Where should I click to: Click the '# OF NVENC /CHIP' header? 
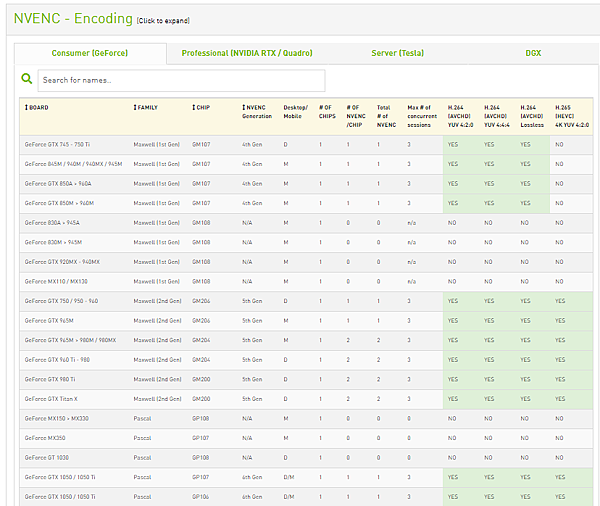pyautogui.click(x=356, y=116)
